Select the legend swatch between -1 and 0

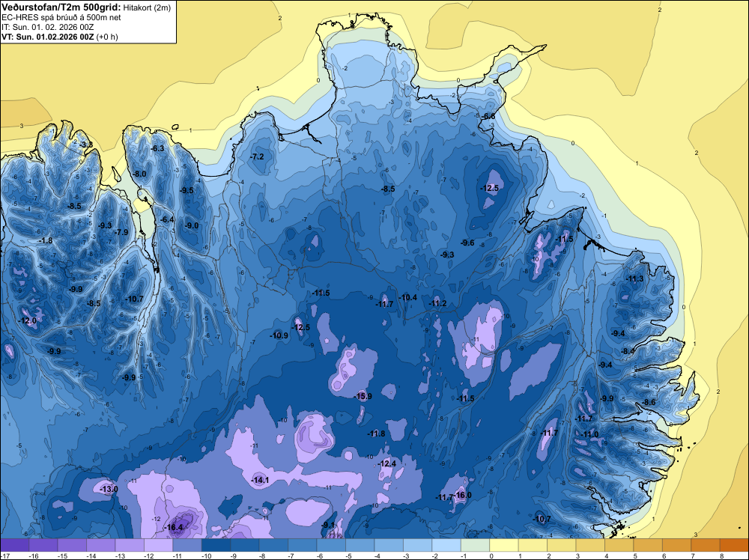476,545
